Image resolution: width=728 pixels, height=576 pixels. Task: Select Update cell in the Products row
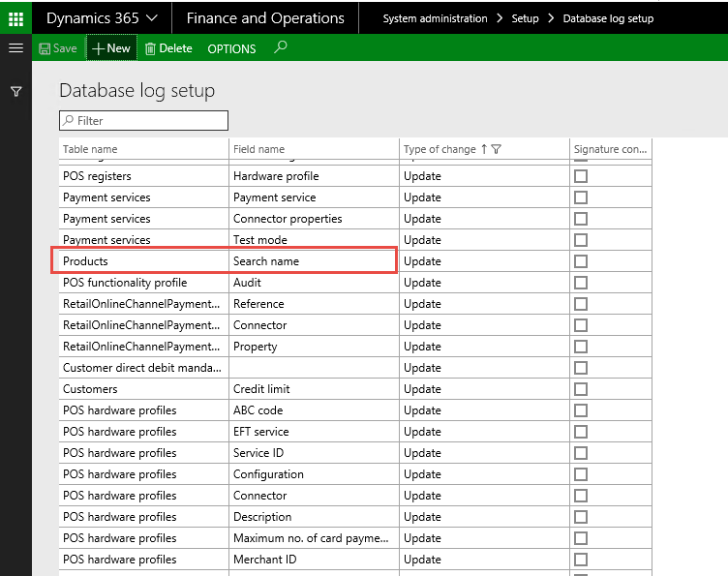484,261
